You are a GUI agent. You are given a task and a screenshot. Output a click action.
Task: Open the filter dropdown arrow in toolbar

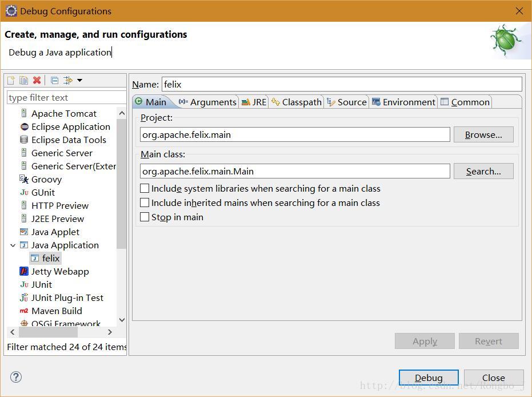[x=80, y=81]
